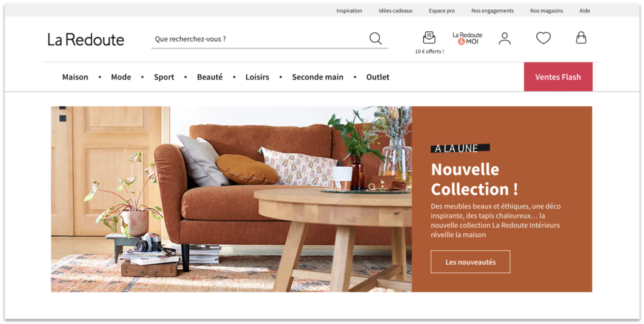Open the Maison category menu
This screenshot has width=644, height=324.
[x=75, y=77]
